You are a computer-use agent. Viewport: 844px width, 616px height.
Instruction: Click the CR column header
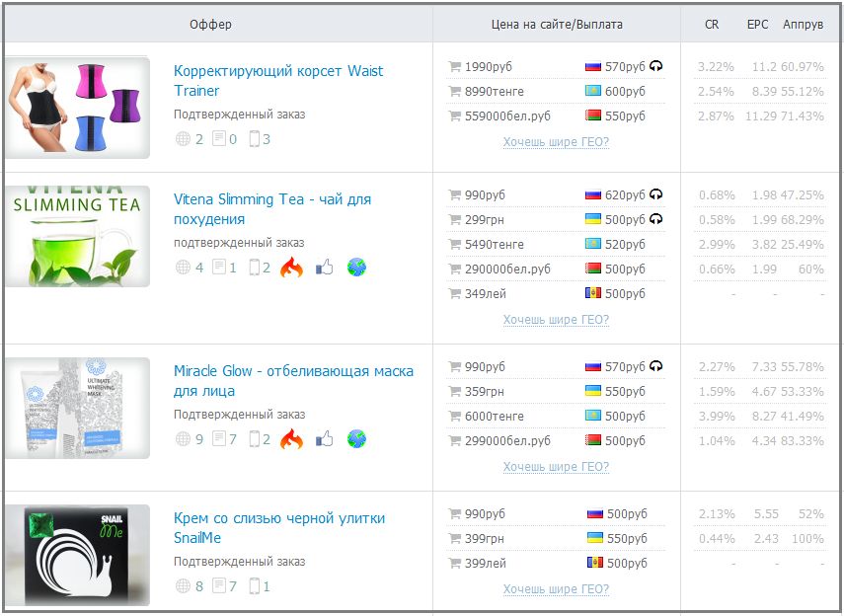pos(712,25)
